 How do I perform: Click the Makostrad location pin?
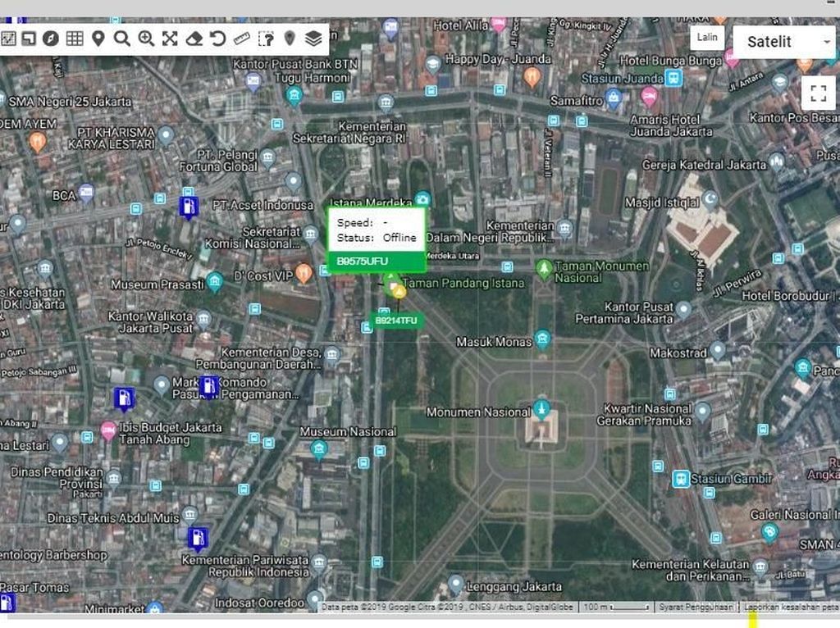pos(717,351)
